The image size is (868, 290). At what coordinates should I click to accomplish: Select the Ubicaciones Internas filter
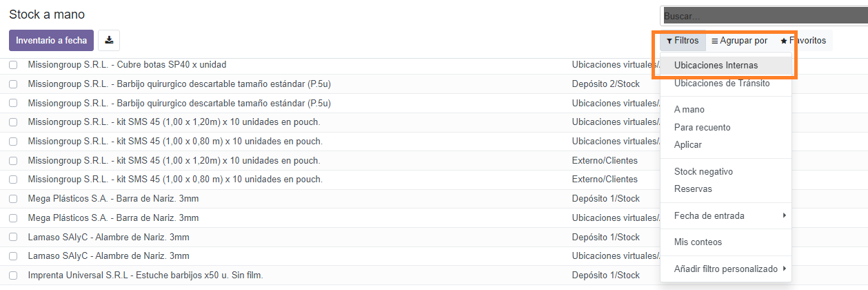[716, 66]
